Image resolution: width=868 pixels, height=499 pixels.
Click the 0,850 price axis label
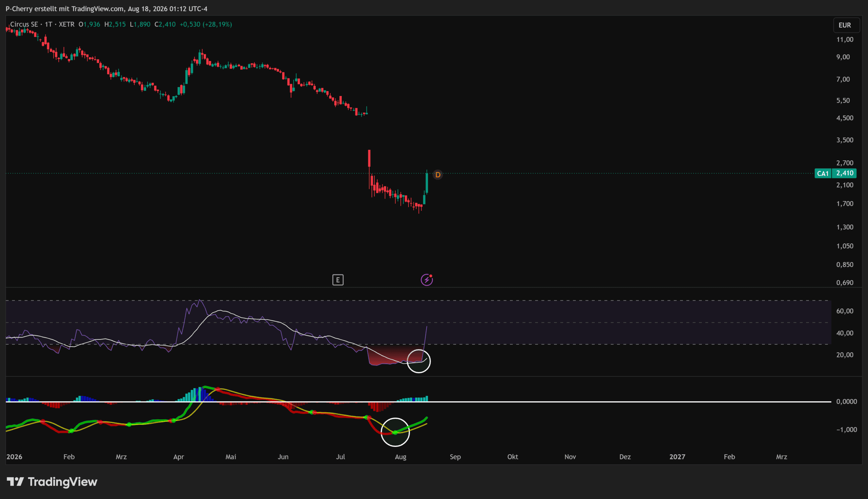tap(845, 264)
